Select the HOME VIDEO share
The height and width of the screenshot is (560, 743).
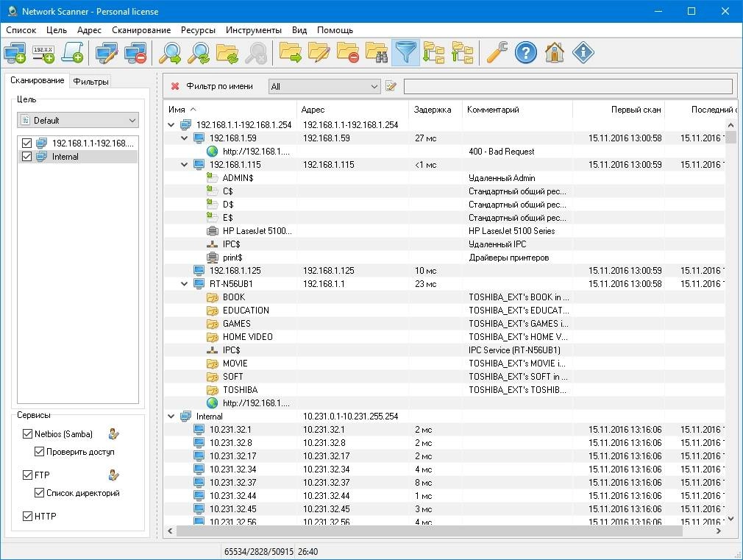(247, 337)
